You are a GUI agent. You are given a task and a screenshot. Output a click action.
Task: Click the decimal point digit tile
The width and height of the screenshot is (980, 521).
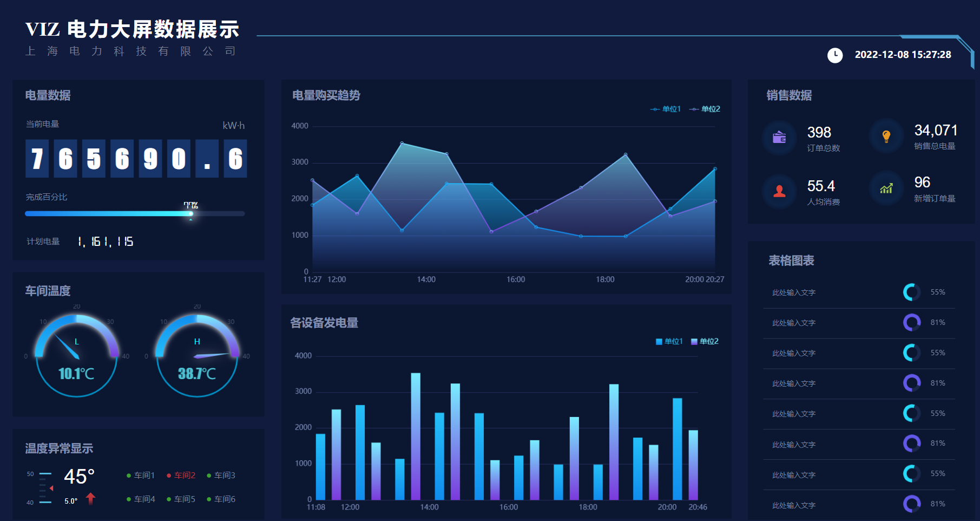tap(207, 159)
